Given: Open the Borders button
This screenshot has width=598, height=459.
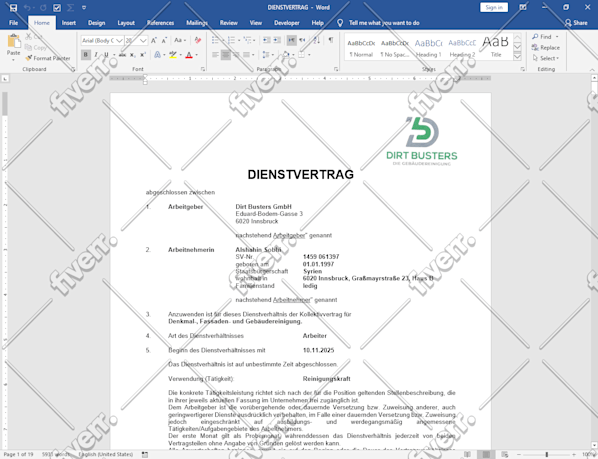Looking at the screenshot, I should coord(301,55).
